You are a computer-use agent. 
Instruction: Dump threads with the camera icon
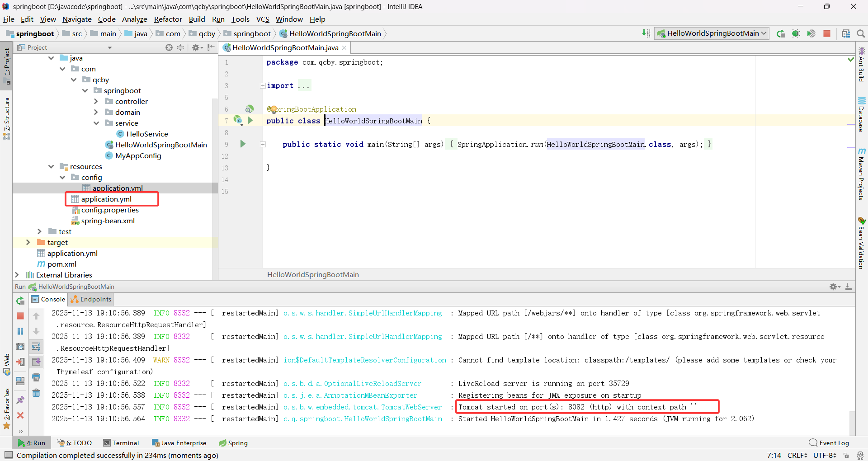tap(20, 347)
